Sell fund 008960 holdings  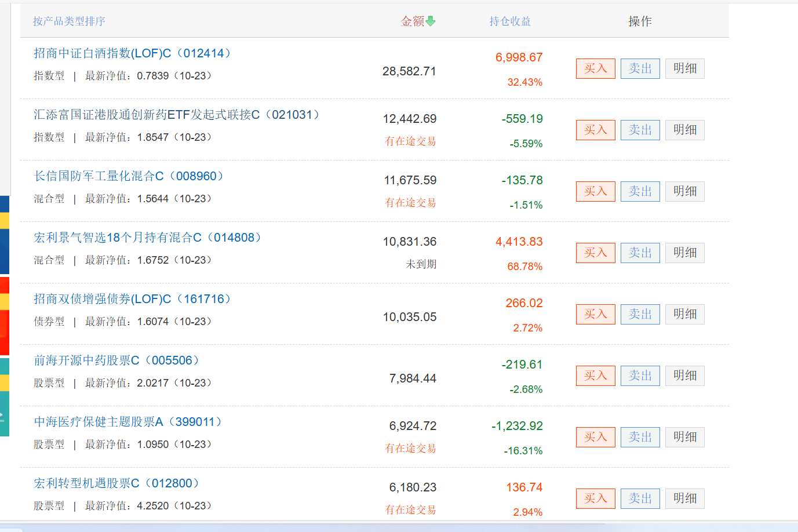(x=640, y=191)
